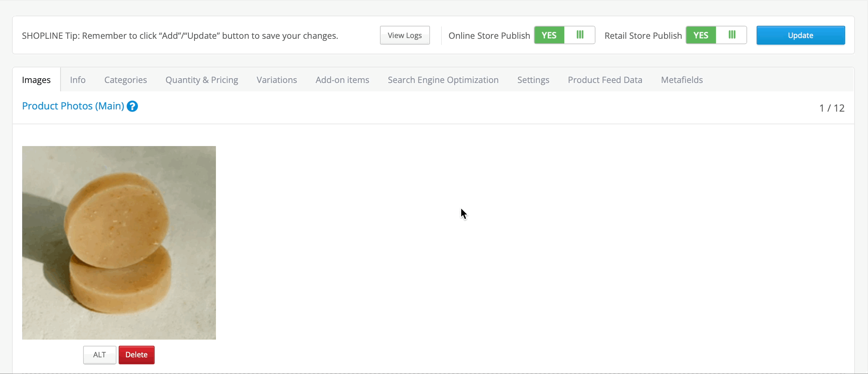Click the Product Photos (Main) heading
868x374 pixels.
pos(73,106)
